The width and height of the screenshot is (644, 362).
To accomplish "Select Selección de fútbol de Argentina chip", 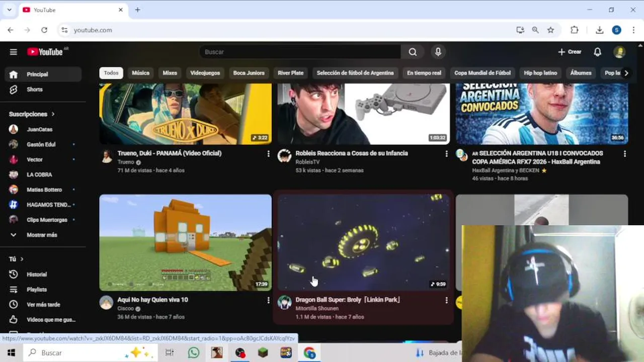I will tap(355, 73).
